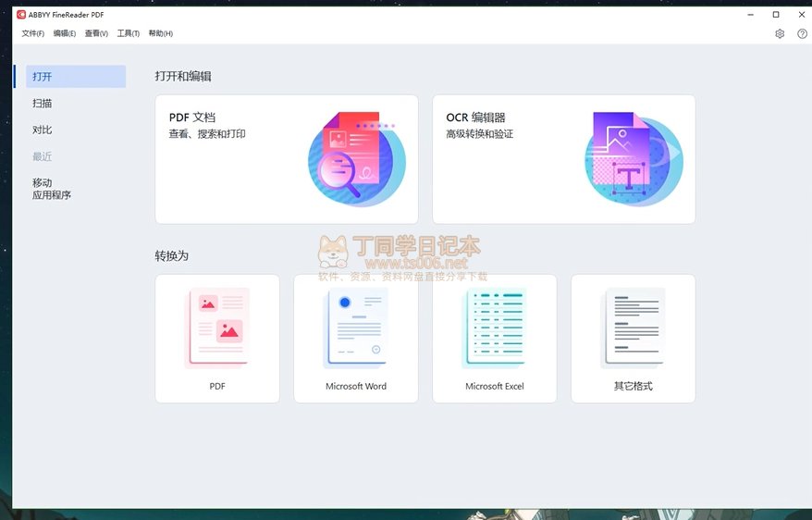Click the PDF label under convert
Screen dimensions: 812x520
coord(217,387)
